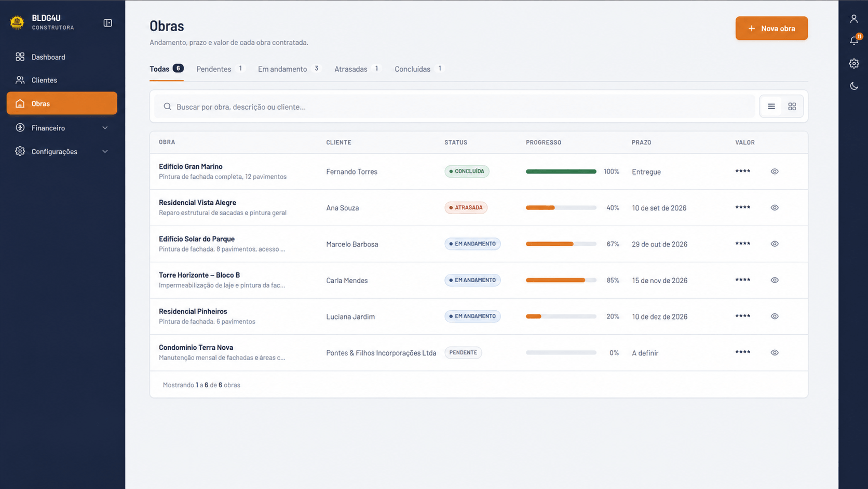Image resolution: width=868 pixels, height=489 pixels.
Task: Click Residencial Vista Alegre progress bar
Action: tap(561, 208)
